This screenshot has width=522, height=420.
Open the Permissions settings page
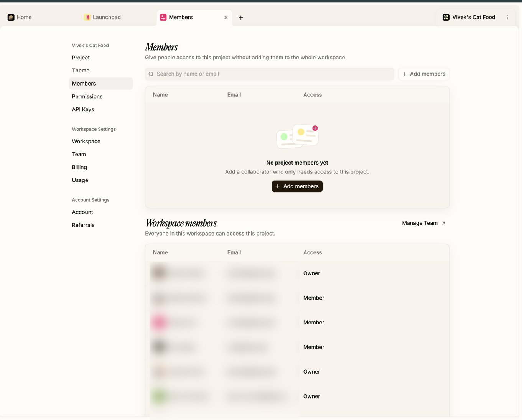[x=101, y=96]
